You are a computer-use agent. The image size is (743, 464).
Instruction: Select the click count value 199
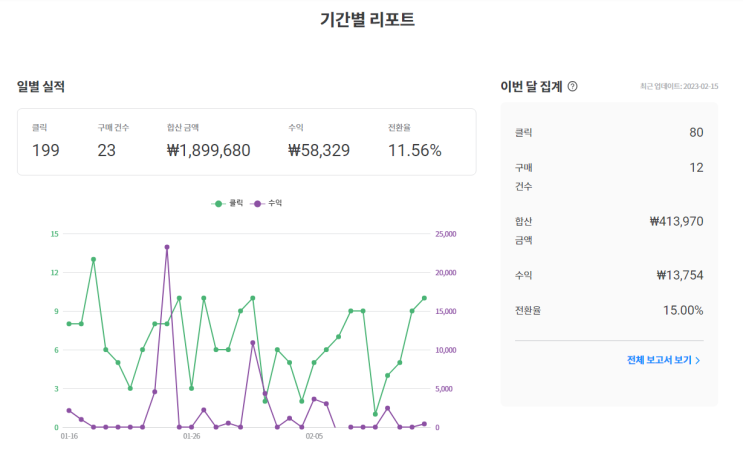[45, 150]
